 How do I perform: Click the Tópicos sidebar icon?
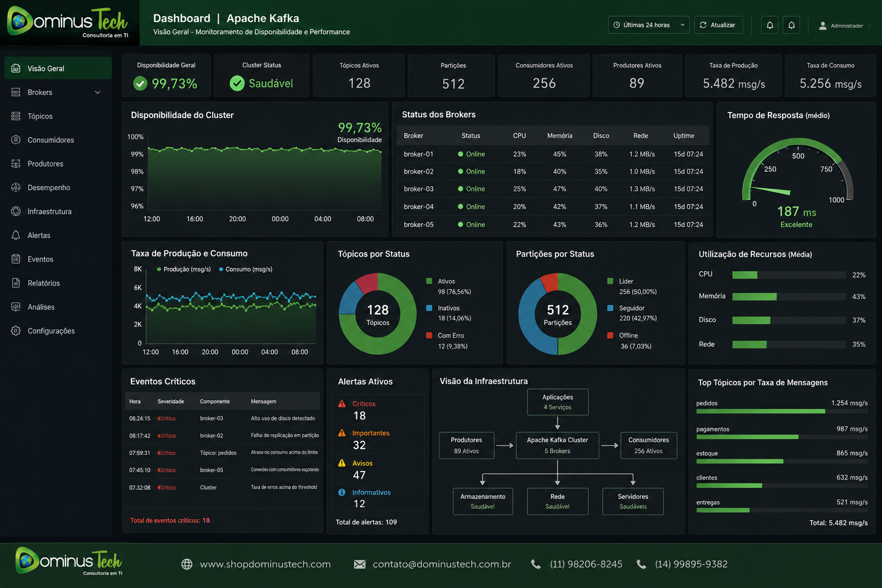coord(16,116)
